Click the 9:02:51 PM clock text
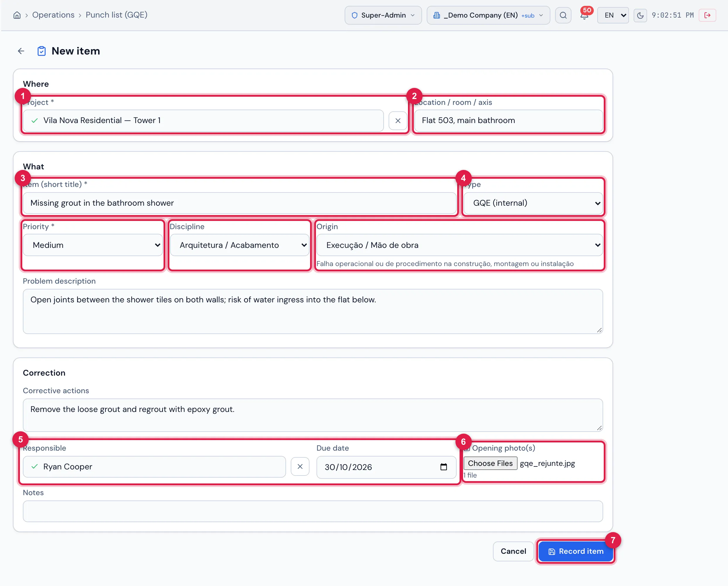Image resolution: width=728 pixels, height=586 pixels. pyautogui.click(x=672, y=15)
